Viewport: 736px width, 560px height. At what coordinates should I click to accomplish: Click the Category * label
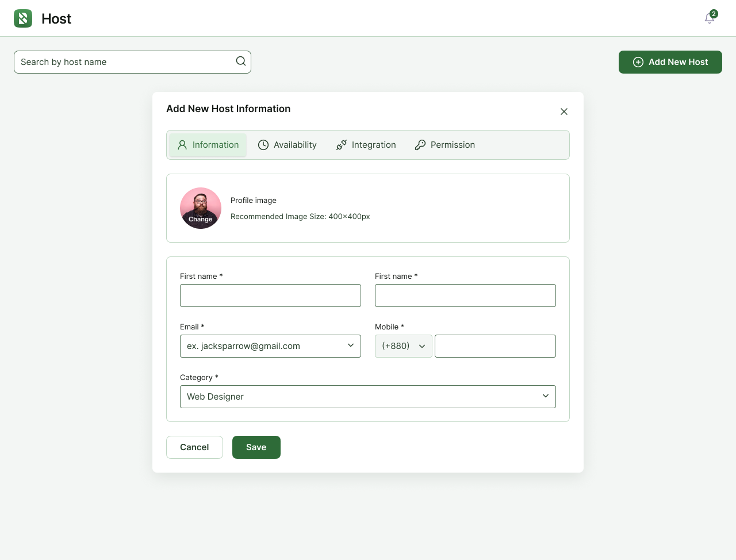[199, 377]
